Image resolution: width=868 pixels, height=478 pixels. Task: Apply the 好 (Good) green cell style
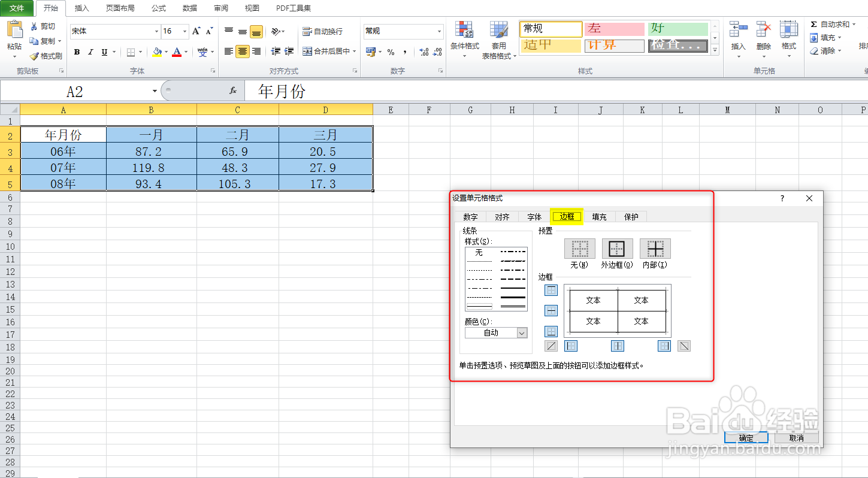[678, 29]
